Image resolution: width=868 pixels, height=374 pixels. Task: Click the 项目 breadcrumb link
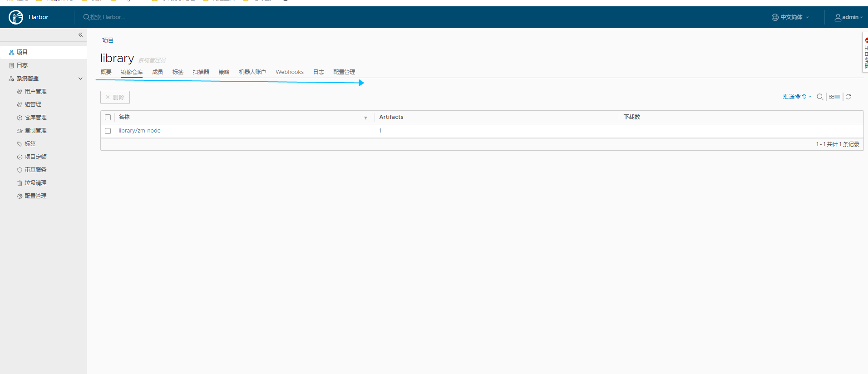point(108,40)
